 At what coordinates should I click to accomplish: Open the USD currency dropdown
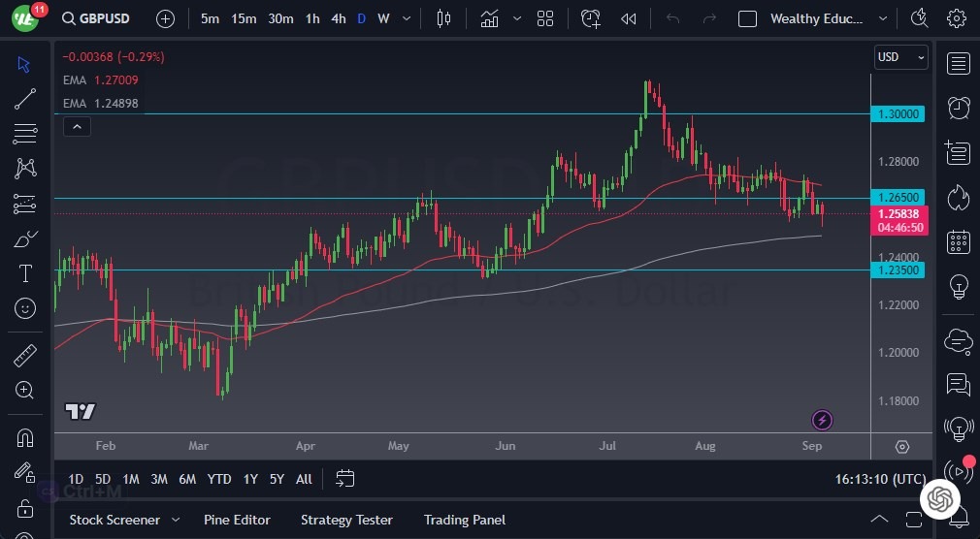tap(900, 57)
